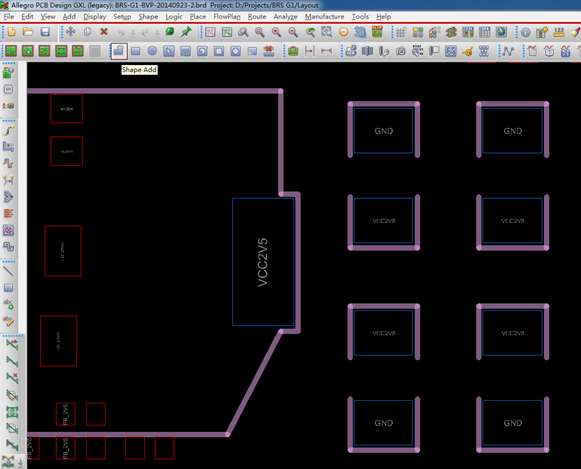This screenshot has height=469, width=581.
Task: Click the Add Connect route icon in sidebar
Action: click(9, 130)
